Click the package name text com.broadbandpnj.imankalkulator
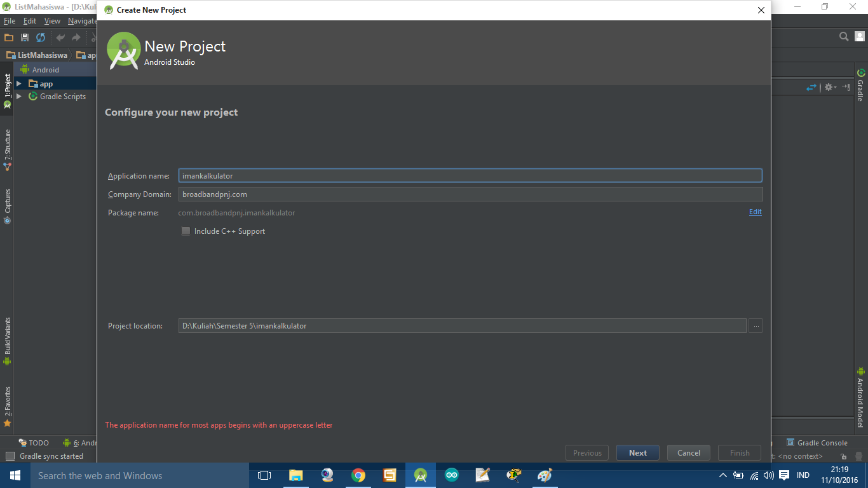 click(x=236, y=213)
